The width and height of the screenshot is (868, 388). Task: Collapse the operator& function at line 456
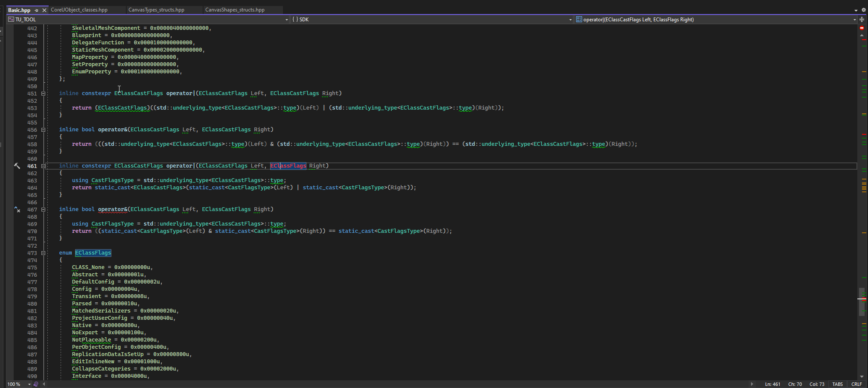coord(43,130)
